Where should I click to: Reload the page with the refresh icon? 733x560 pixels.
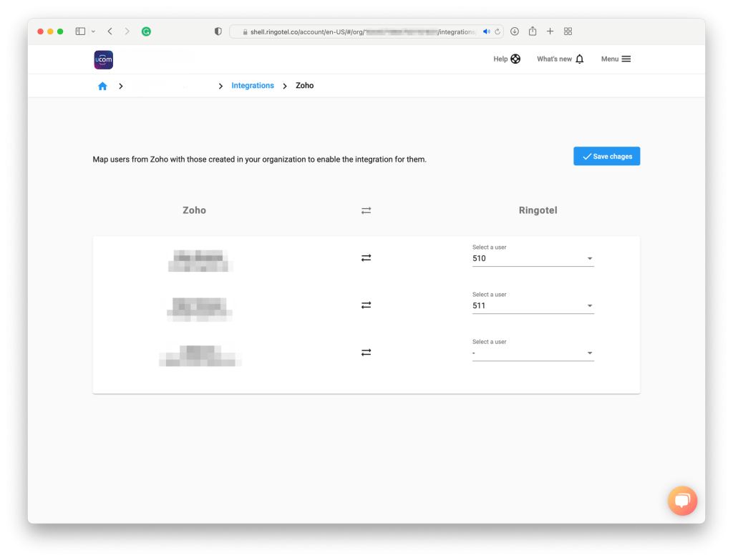click(x=497, y=31)
